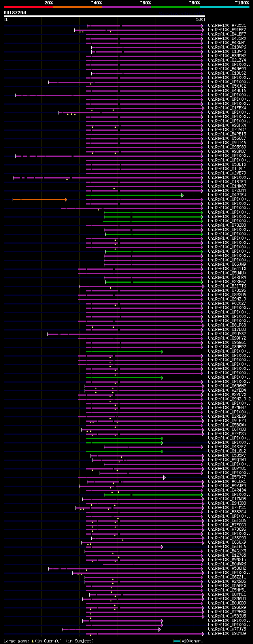Select the UniRef100_Q4RIE4 label

(227, 195)
